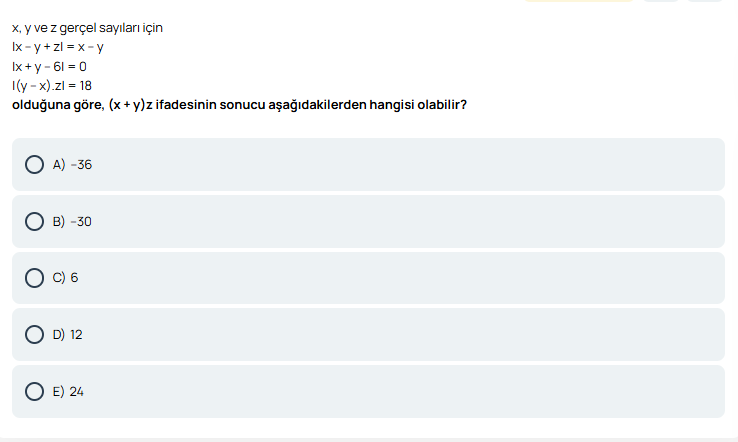
Task: Click the equation |x - y + z| = x - y
Action: pos(58,47)
